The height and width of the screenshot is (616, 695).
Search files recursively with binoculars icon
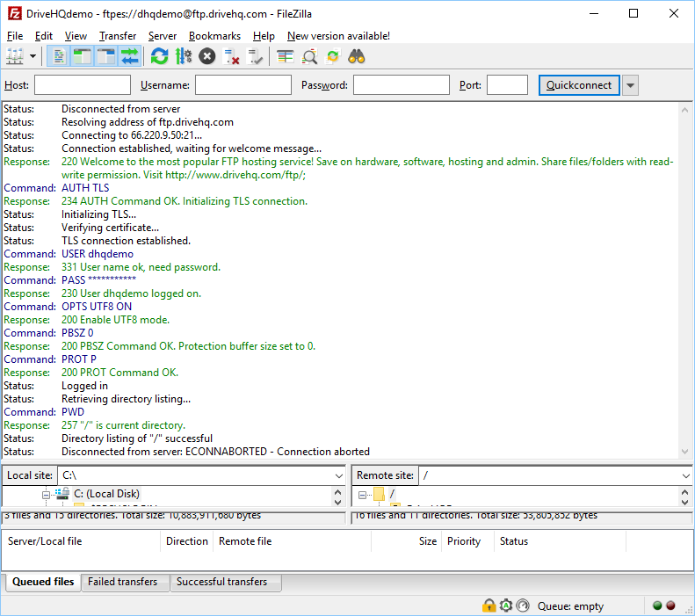pos(357,56)
